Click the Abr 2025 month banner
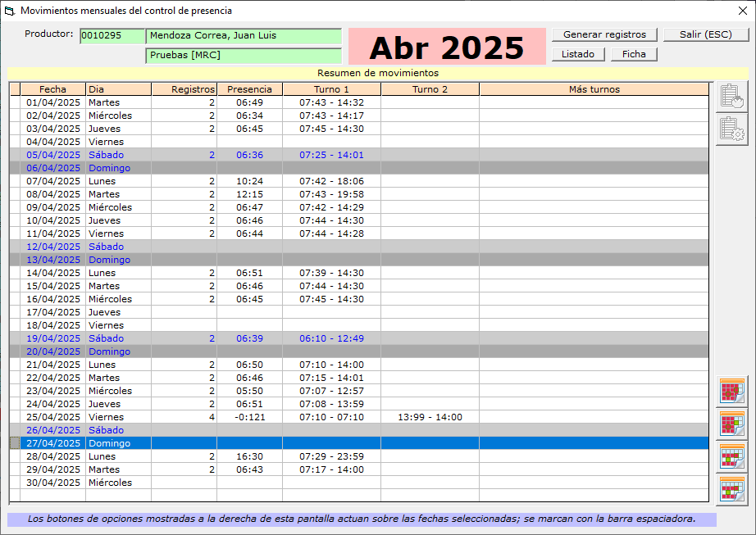Image resolution: width=756 pixels, height=535 pixels. [446, 48]
